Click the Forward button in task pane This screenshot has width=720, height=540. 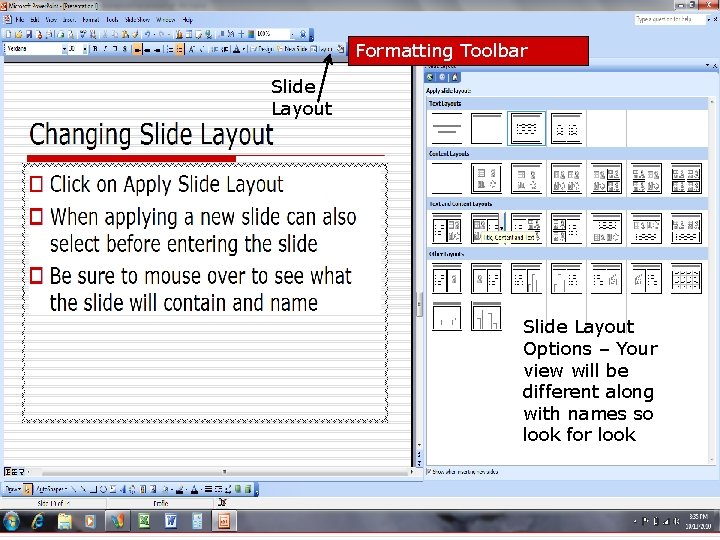click(x=442, y=77)
